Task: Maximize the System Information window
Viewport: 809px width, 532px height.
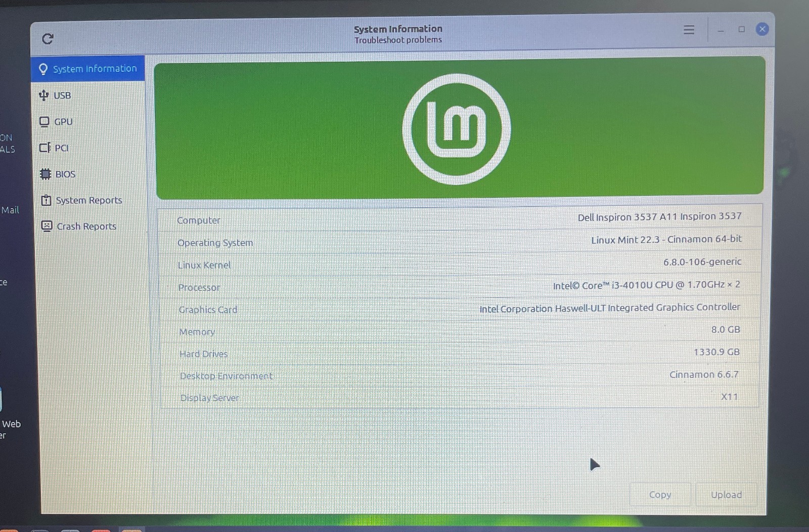Action: (741, 29)
